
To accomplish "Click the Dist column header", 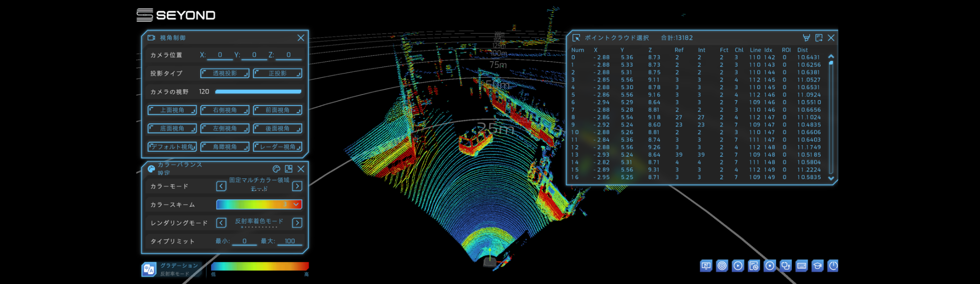I will tap(803, 50).
